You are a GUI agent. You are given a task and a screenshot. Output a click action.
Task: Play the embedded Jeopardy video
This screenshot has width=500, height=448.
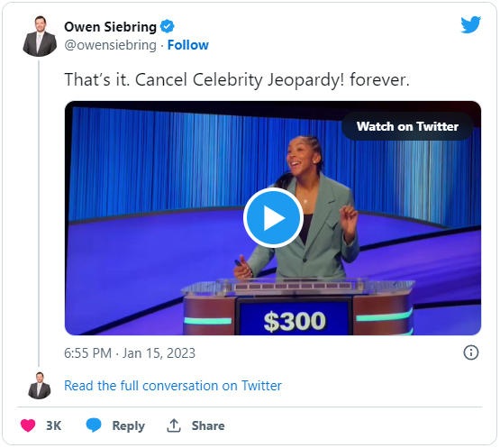coord(273,217)
